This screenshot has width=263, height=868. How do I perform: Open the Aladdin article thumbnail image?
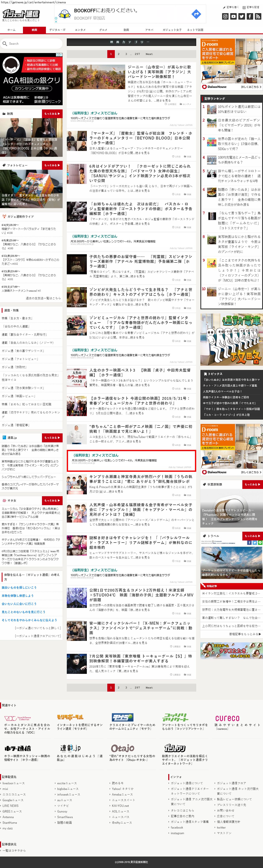pyautogui.click(x=96, y=77)
